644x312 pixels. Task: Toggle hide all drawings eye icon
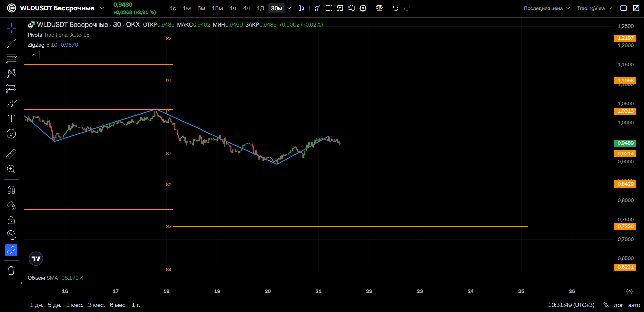(x=11, y=235)
